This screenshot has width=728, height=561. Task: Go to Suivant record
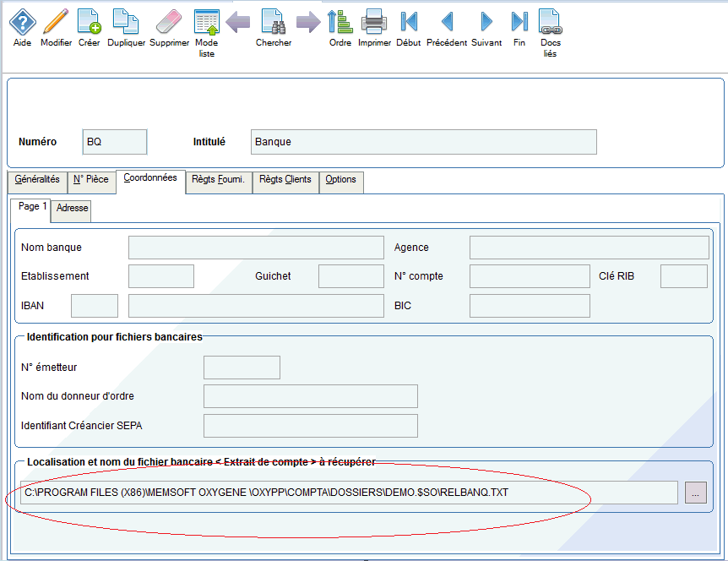(x=486, y=21)
